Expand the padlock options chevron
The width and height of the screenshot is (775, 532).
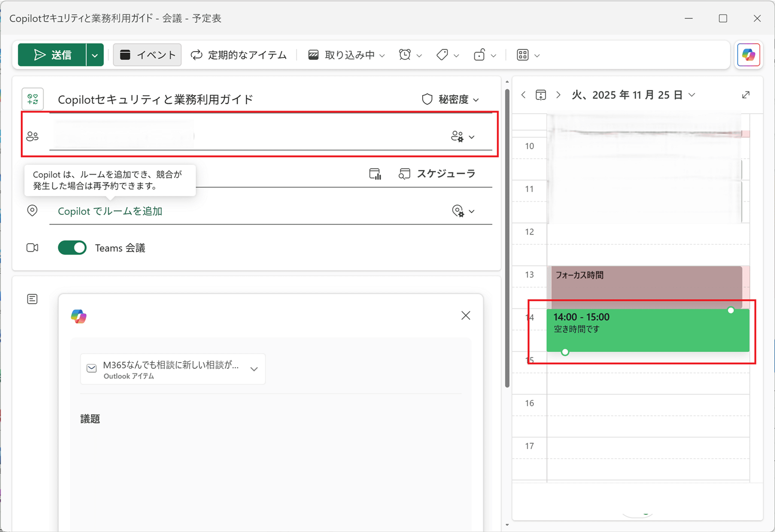493,55
